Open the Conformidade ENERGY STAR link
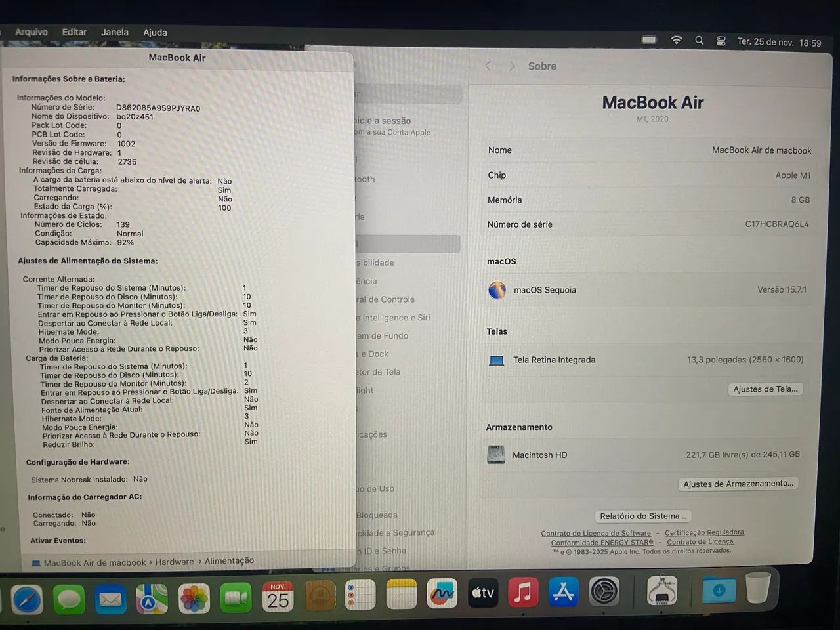840x630 pixels. pos(602,543)
